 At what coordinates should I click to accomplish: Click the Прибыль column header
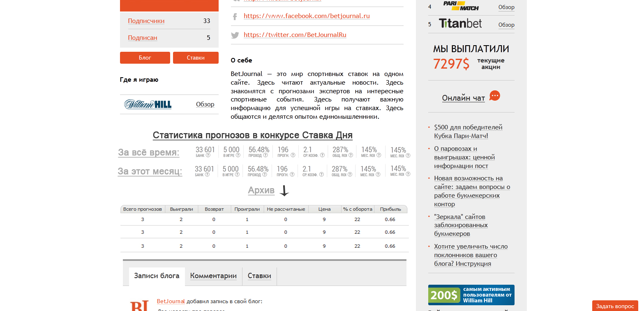pos(390,209)
